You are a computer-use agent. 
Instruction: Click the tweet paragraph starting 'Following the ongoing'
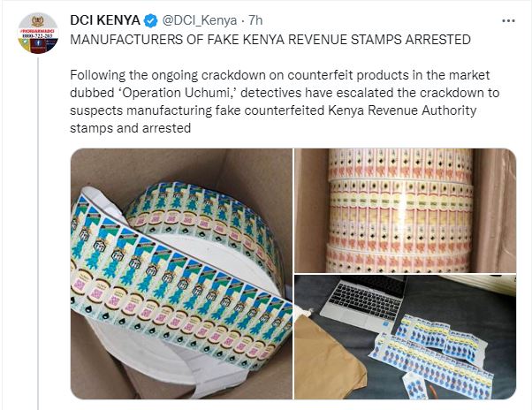point(285,102)
